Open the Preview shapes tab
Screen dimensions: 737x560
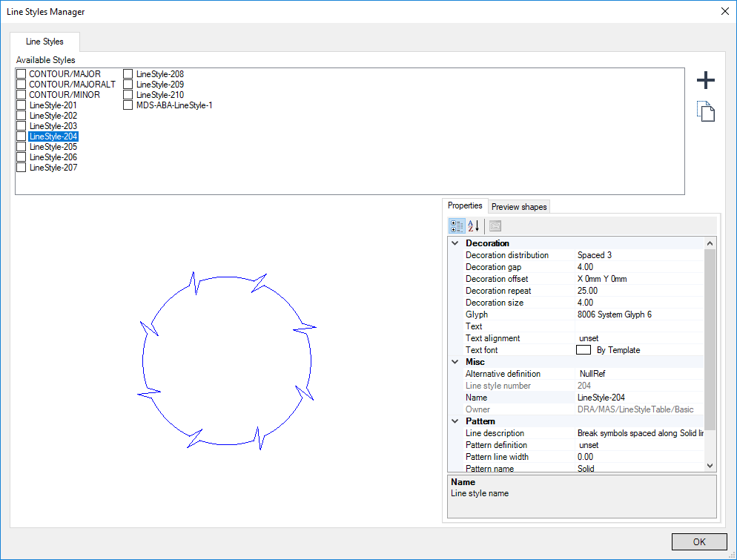click(x=519, y=207)
